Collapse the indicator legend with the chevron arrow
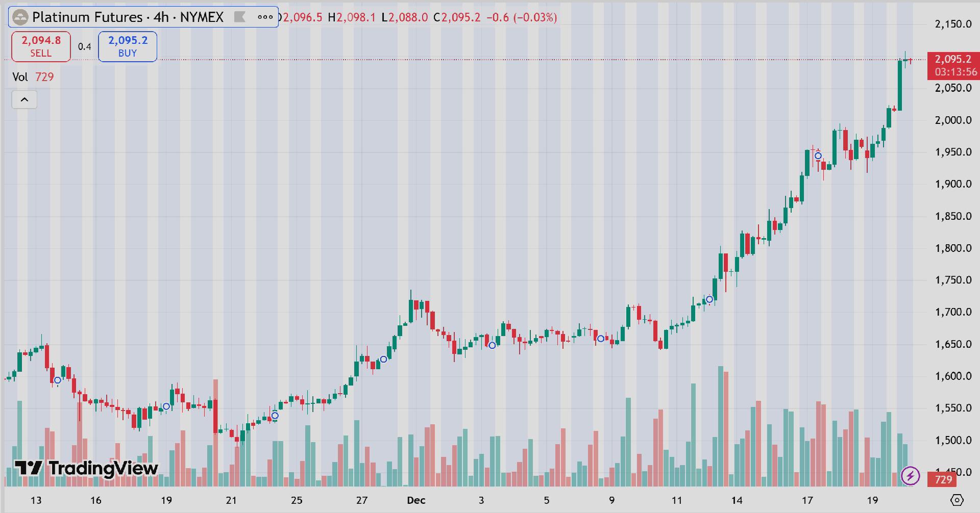Screen dimensions: 980x513 pyautogui.click(x=24, y=99)
